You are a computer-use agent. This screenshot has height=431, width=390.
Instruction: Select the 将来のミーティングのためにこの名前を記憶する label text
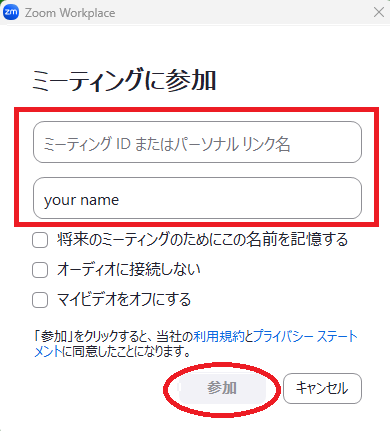click(202, 240)
